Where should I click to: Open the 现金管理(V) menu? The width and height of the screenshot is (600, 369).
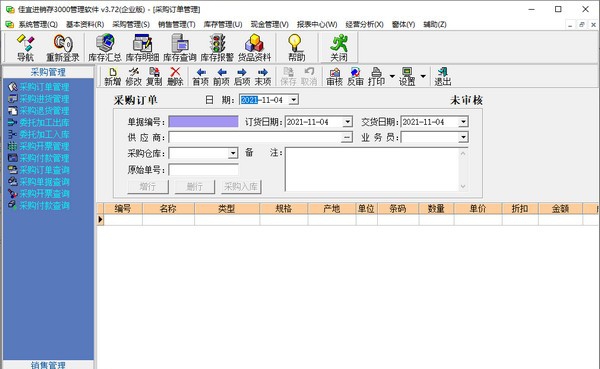[270, 24]
